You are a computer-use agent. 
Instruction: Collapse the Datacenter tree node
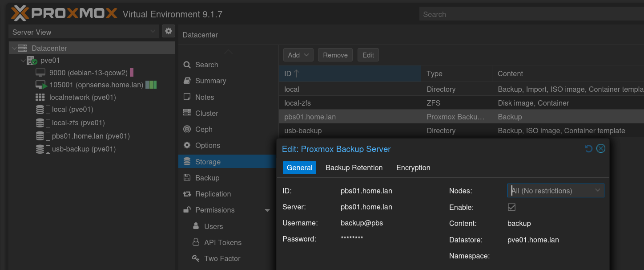coord(14,48)
